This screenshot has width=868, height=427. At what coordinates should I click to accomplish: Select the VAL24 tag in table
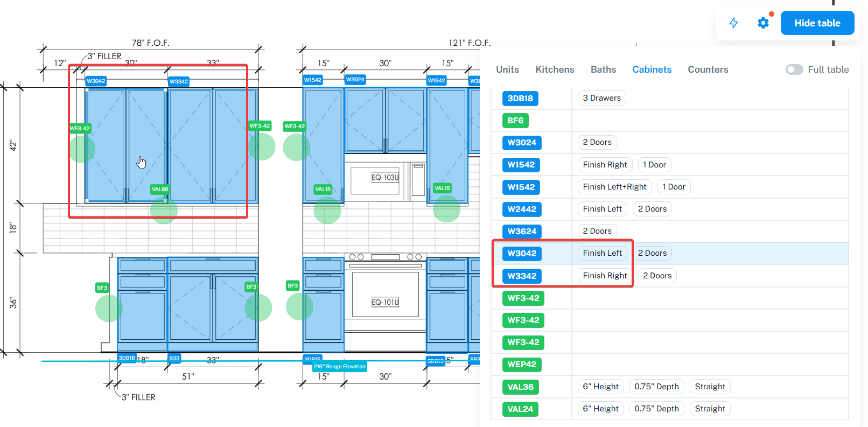[520, 409]
